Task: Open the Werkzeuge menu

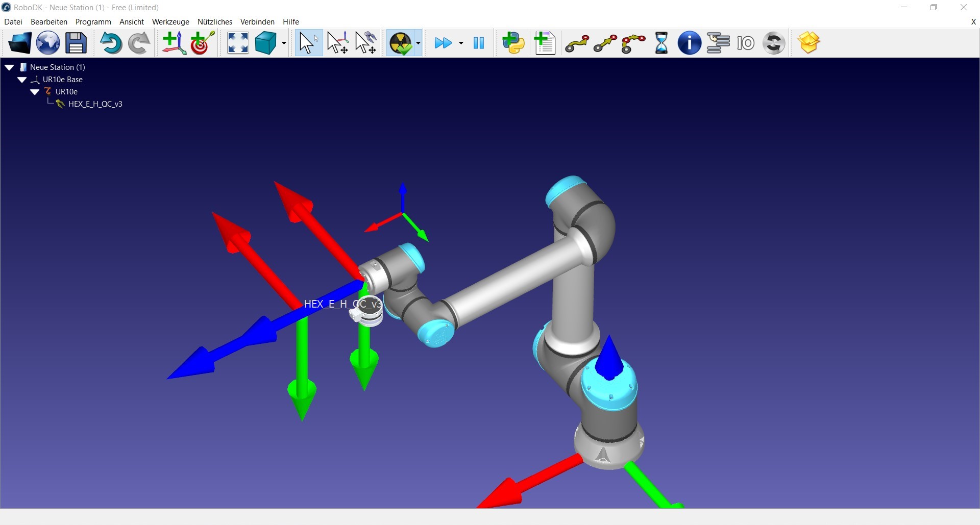Action: pos(170,22)
